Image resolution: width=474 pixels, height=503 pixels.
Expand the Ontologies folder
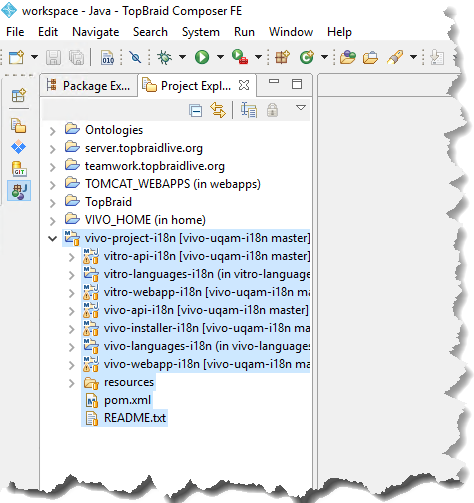point(52,131)
